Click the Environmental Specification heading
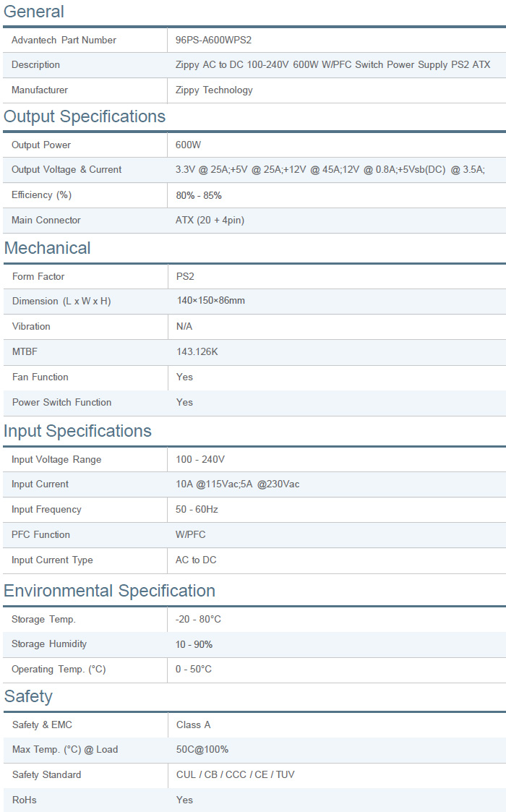The height and width of the screenshot is (812, 506). (x=109, y=591)
